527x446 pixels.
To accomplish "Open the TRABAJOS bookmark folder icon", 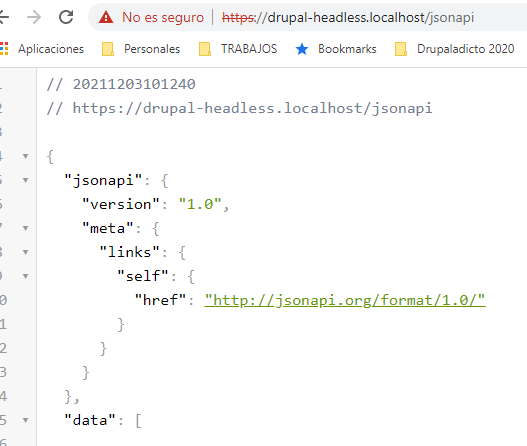I will coord(205,49).
